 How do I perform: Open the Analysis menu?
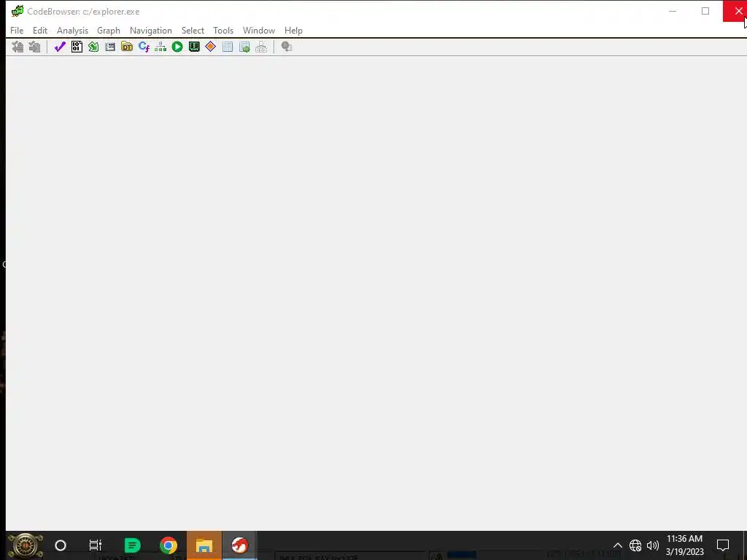point(72,31)
